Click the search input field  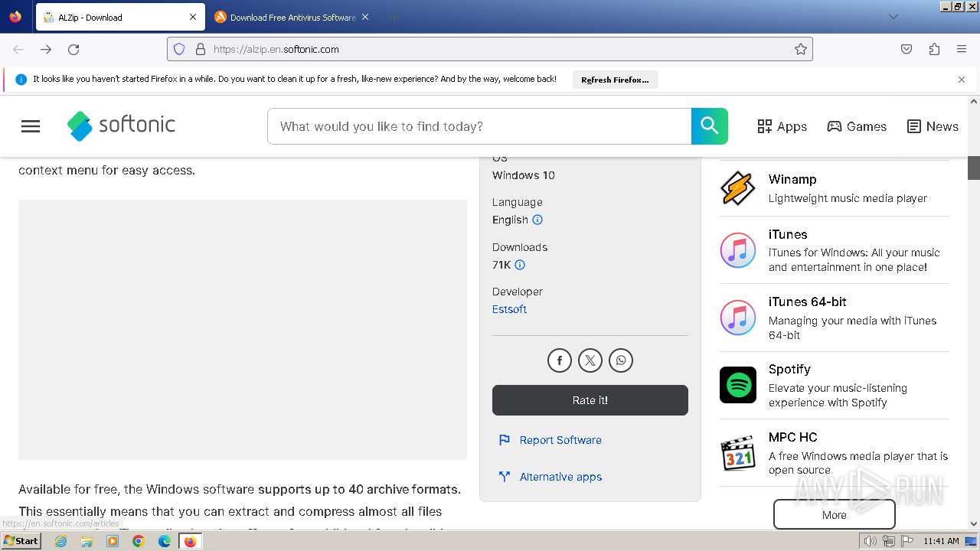pos(479,126)
